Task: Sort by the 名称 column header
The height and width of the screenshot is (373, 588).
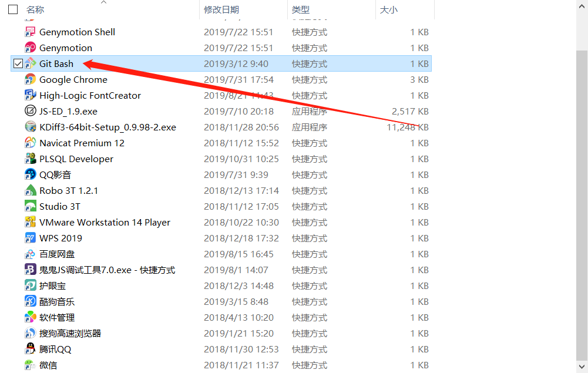Action: coord(35,10)
